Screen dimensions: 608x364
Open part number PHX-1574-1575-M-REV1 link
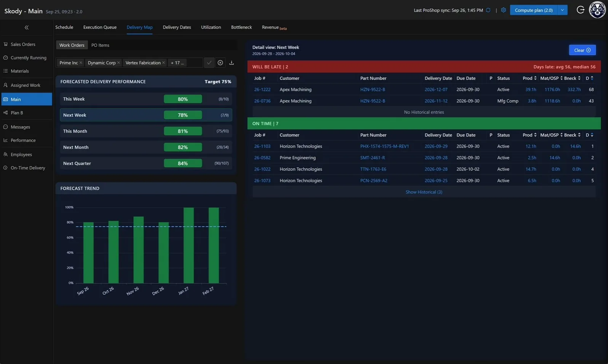click(x=385, y=146)
